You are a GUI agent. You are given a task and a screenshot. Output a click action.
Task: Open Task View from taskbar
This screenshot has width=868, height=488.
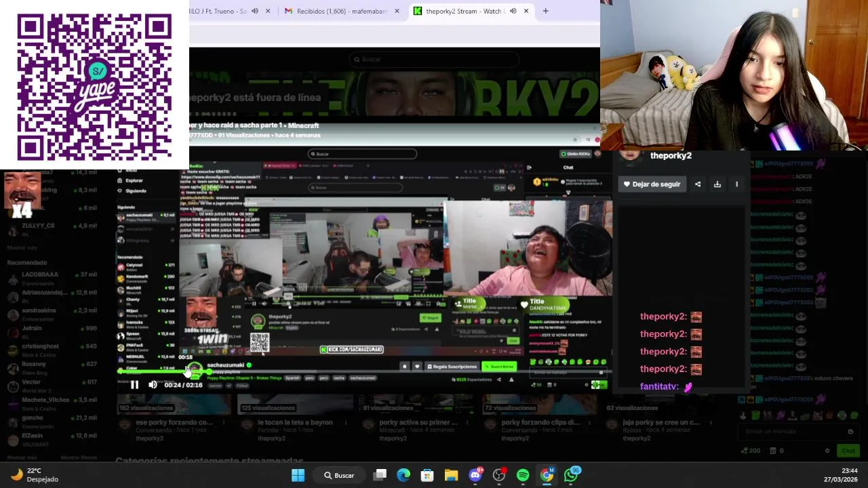tap(380, 475)
